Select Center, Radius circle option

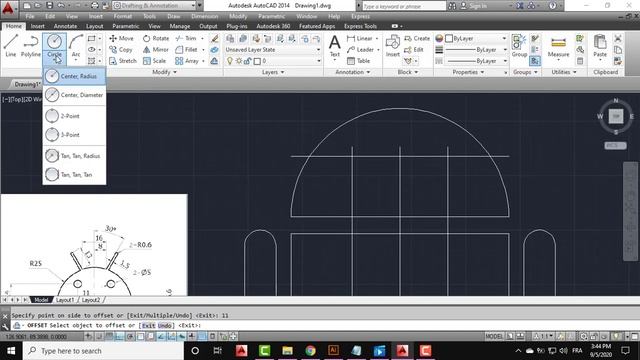pyautogui.click(x=74, y=76)
